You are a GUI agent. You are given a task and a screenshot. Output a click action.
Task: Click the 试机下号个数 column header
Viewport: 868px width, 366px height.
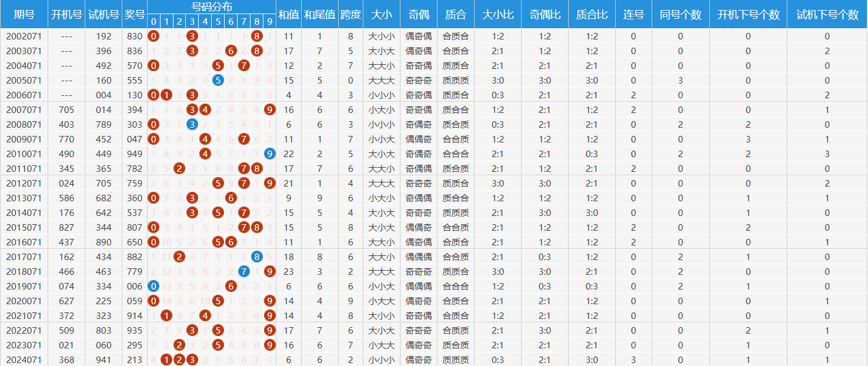pyautogui.click(x=827, y=15)
